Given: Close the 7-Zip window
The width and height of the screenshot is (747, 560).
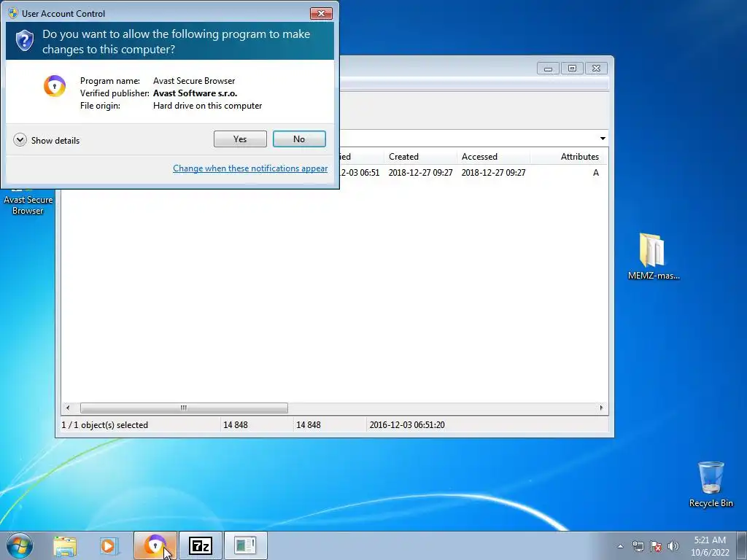Looking at the screenshot, I should coord(596,69).
